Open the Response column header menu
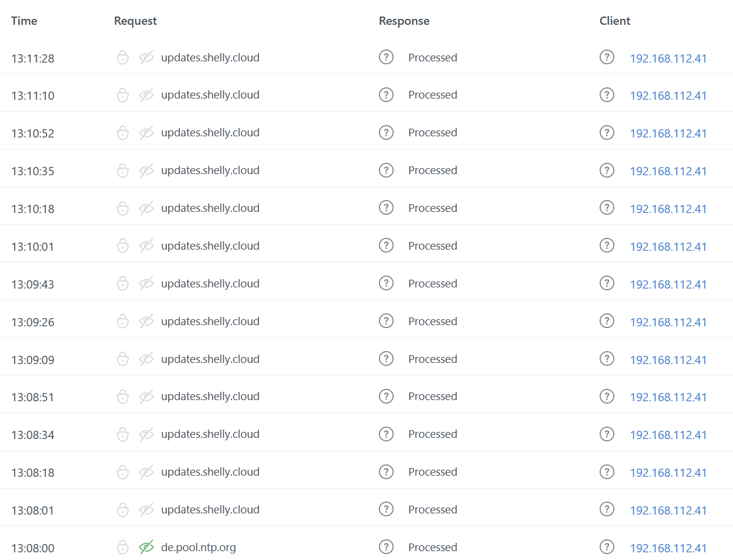The width and height of the screenshot is (733, 560). click(x=404, y=21)
